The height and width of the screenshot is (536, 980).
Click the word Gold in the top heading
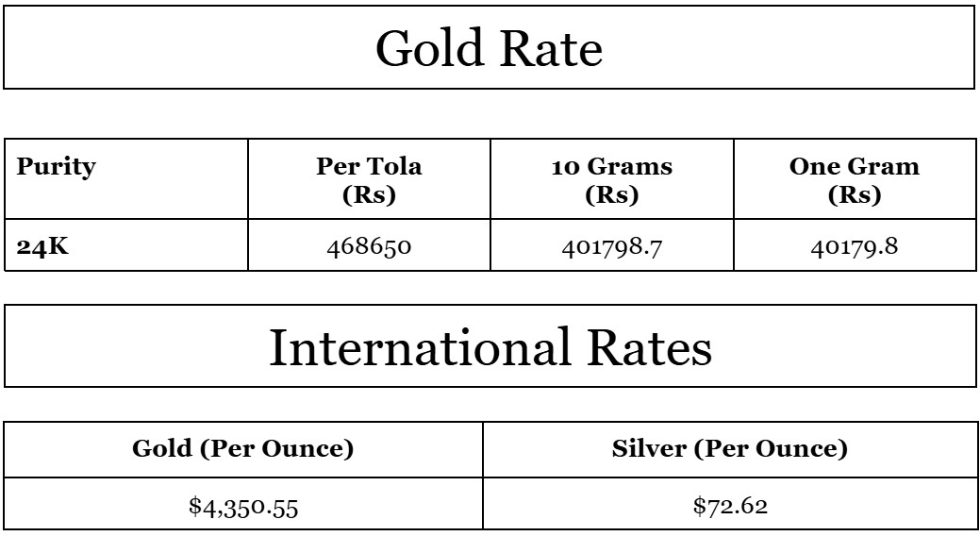coord(428,48)
